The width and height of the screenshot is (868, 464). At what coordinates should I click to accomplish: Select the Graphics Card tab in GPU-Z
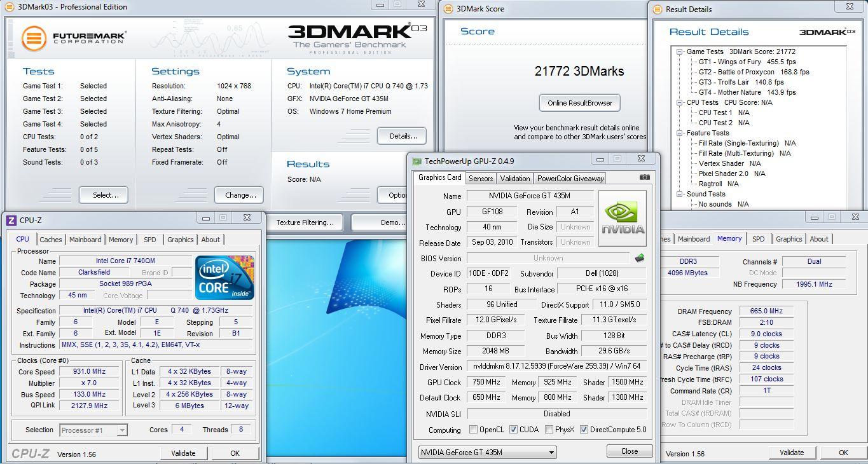(x=439, y=177)
